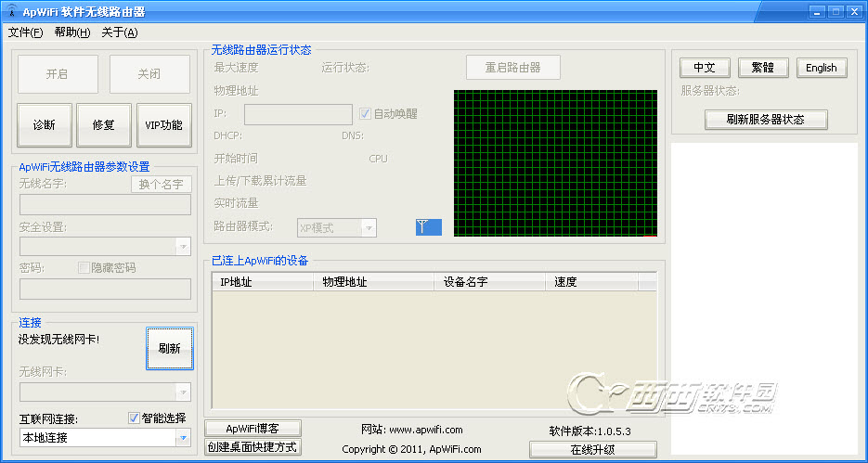Viewport: 868px width, 463px height.
Task: Toggle the 隐藏密码 checkbox
Action: tap(84, 268)
